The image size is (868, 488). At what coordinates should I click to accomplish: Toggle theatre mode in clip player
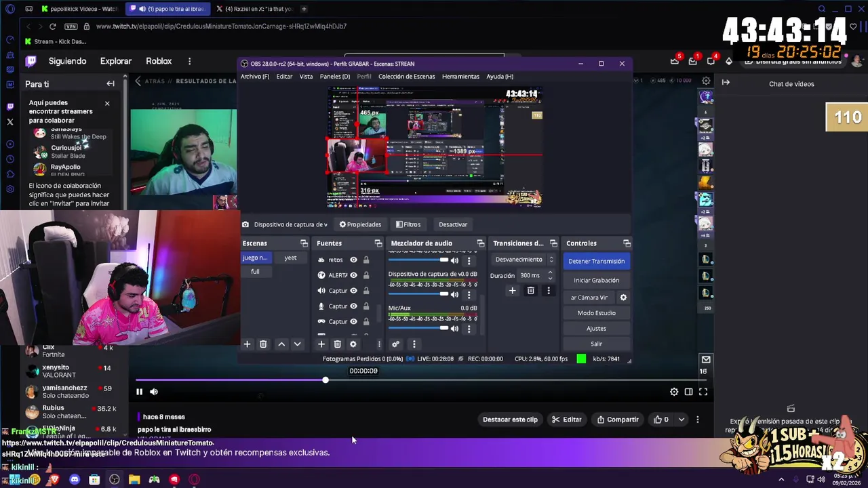[688, 392]
